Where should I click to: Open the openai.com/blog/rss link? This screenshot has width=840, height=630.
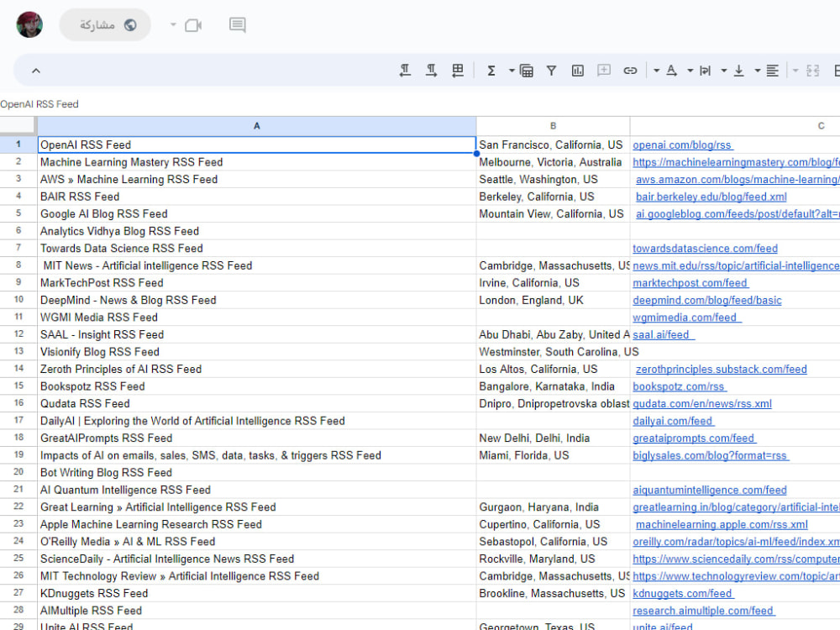point(682,144)
